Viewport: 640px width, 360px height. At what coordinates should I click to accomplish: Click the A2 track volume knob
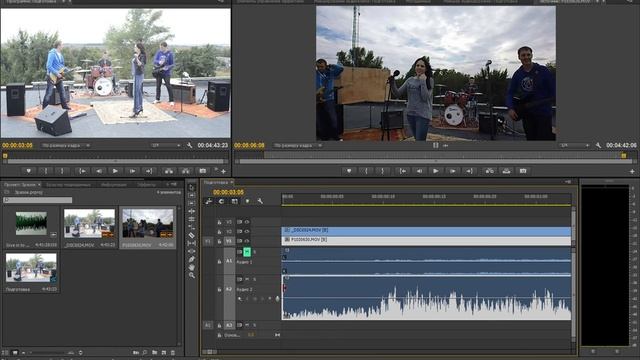pos(278,299)
